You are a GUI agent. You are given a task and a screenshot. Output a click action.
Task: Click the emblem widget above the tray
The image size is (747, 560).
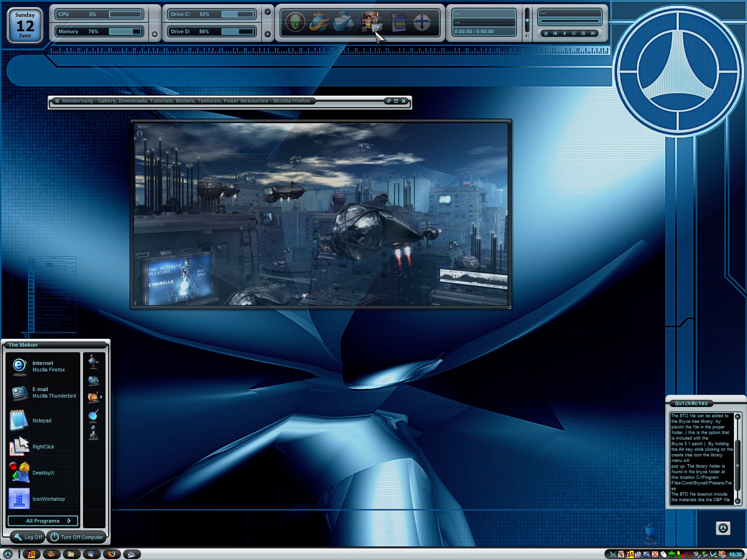coord(723,528)
